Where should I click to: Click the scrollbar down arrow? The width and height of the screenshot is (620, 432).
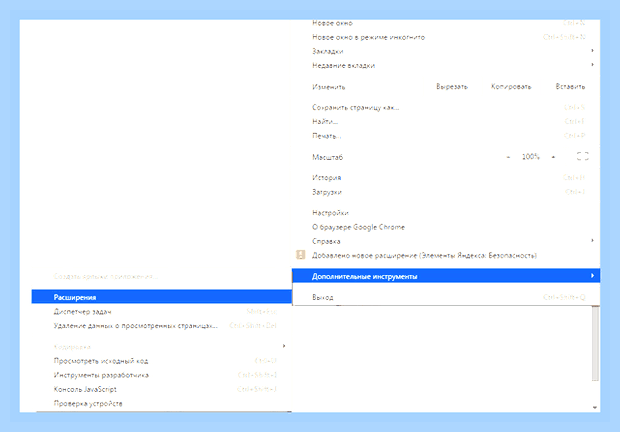[595, 407]
